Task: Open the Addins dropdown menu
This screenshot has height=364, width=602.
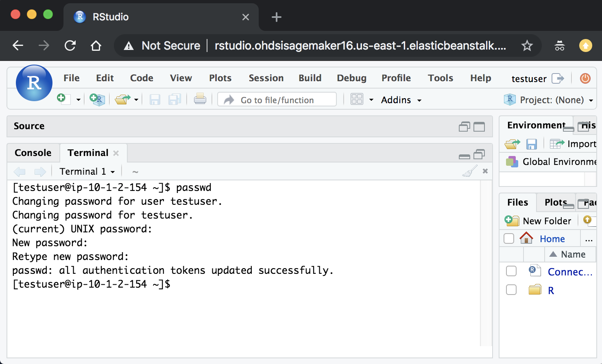Action: click(401, 100)
